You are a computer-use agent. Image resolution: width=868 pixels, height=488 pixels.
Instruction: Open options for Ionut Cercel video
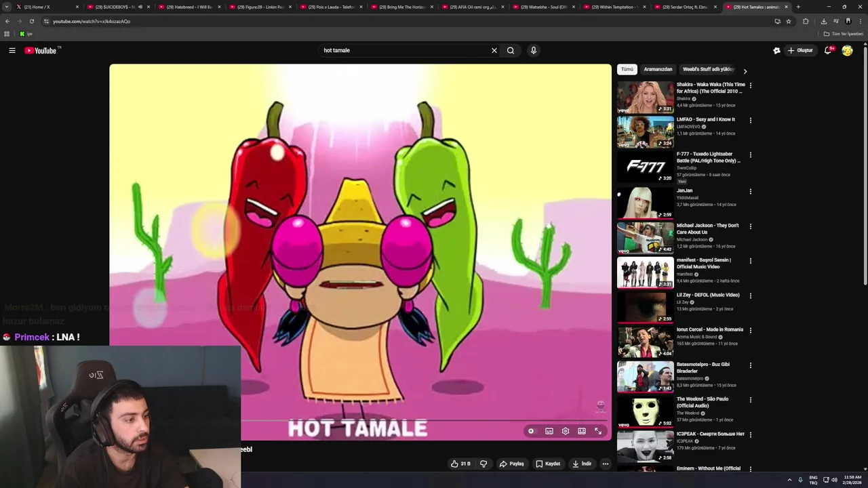tap(750, 331)
